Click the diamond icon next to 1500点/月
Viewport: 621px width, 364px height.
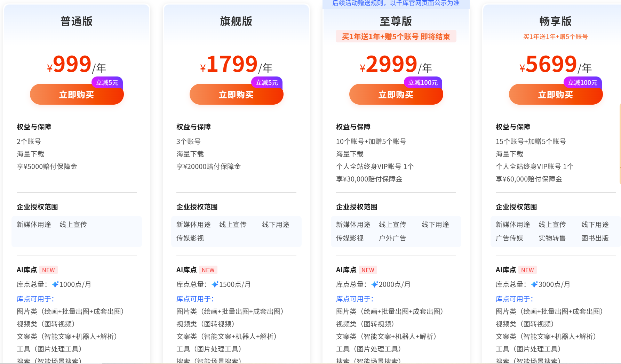[x=215, y=284]
